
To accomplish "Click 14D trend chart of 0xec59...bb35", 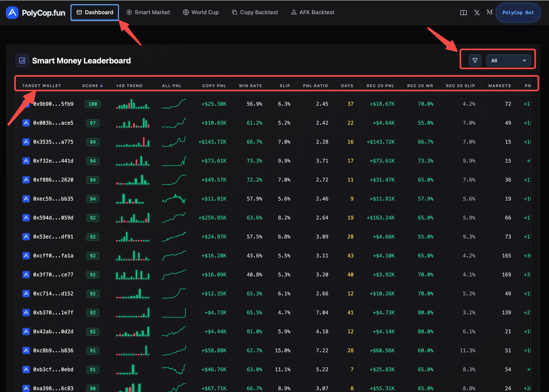I will [130, 199].
